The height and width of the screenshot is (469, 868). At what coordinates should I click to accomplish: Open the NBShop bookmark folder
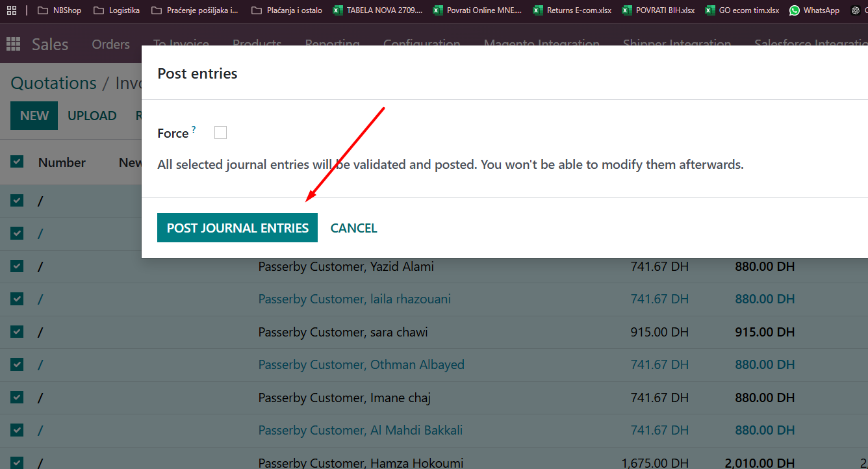pos(59,10)
